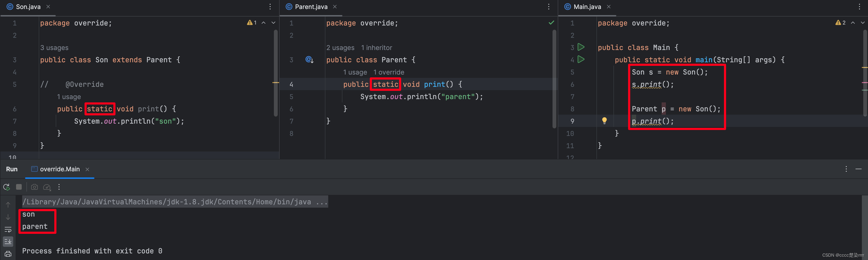
Task: Click the print console output icon
Action: (8, 254)
